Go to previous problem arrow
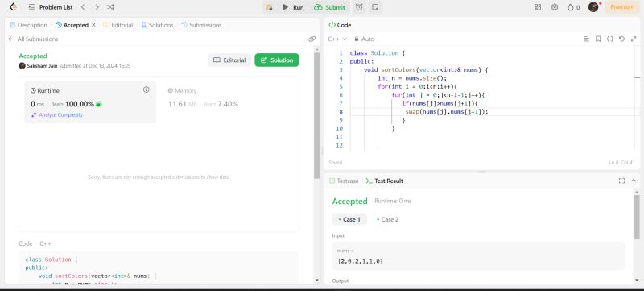 (83, 7)
